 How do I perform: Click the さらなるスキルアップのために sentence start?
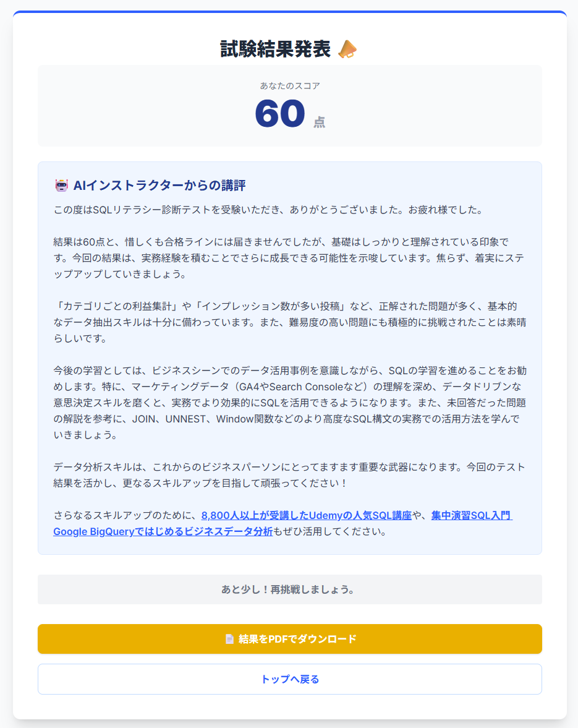[x=127, y=515]
